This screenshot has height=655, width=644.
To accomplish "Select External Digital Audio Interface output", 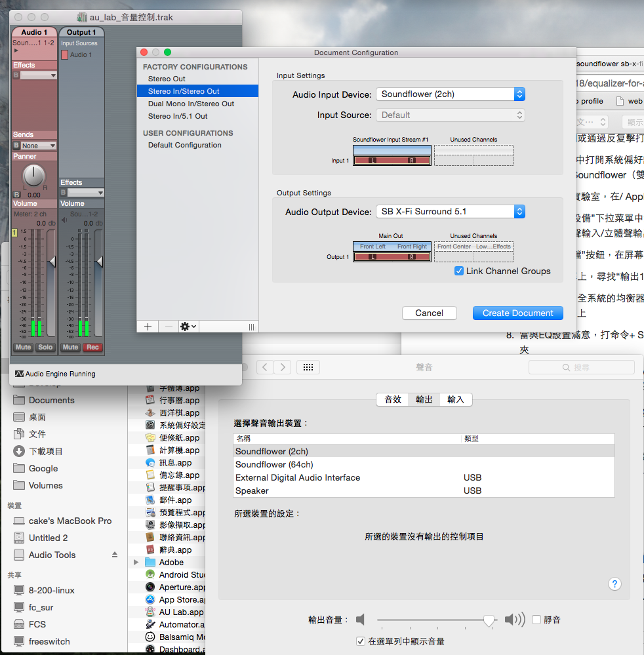I will click(x=424, y=477).
